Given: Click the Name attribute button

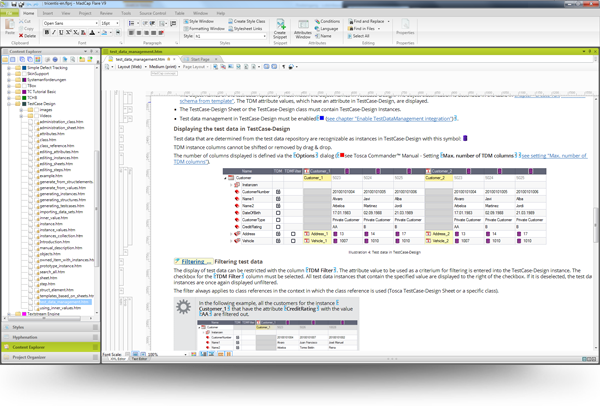Looking at the screenshot, I should tap(323, 36).
